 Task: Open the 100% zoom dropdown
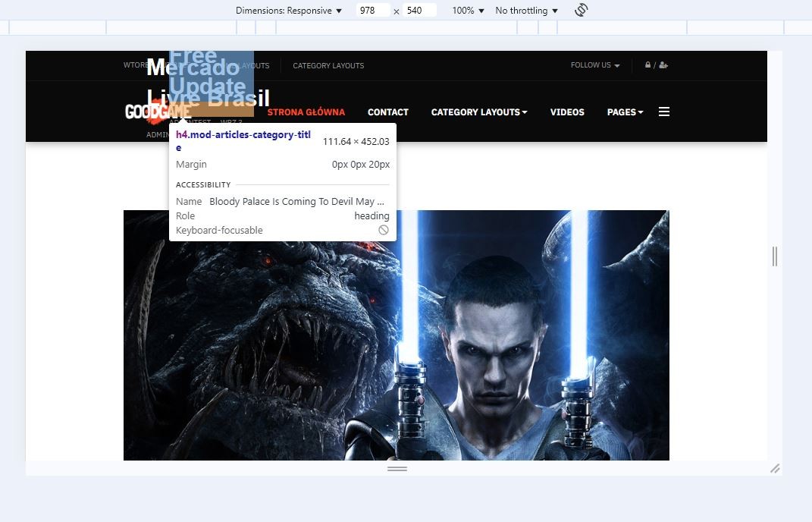[x=468, y=11]
